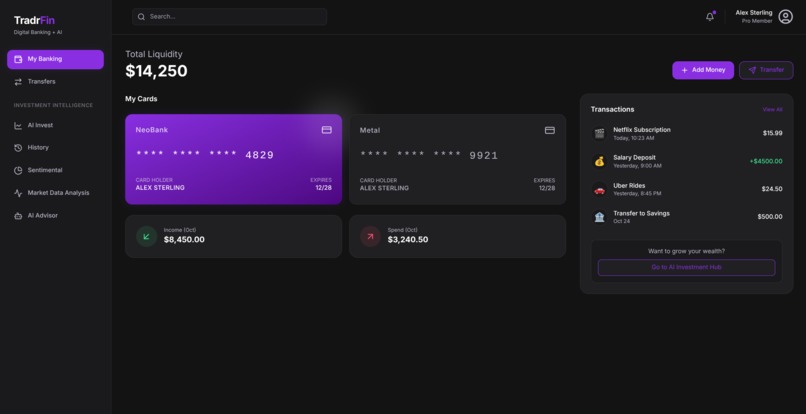The height and width of the screenshot is (414, 806).
Task: Select the purple NeoBank card ending 4829
Action: point(233,159)
